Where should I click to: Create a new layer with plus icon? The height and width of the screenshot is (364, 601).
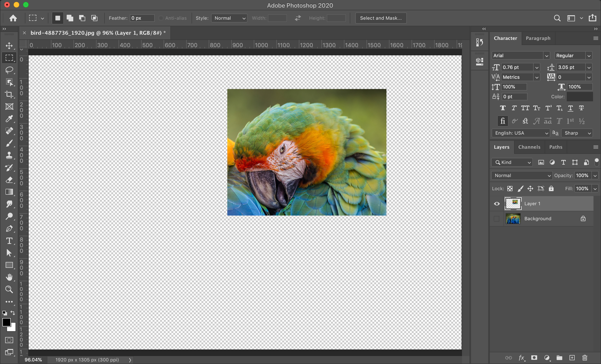(x=572, y=357)
